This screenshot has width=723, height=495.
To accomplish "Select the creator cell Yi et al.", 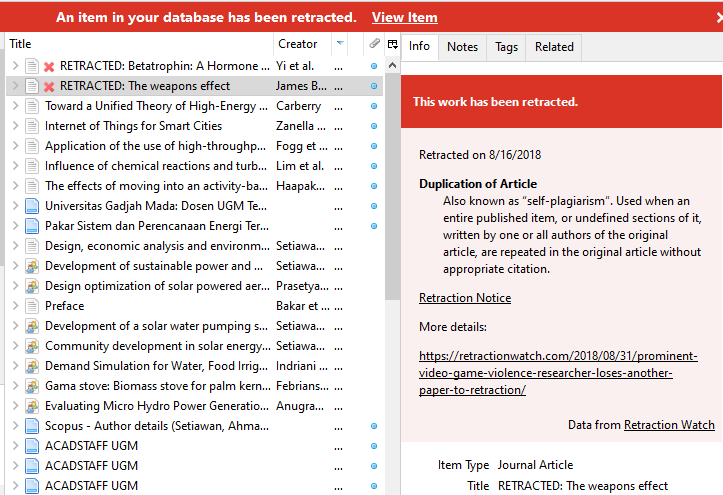I will (x=295, y=66).
